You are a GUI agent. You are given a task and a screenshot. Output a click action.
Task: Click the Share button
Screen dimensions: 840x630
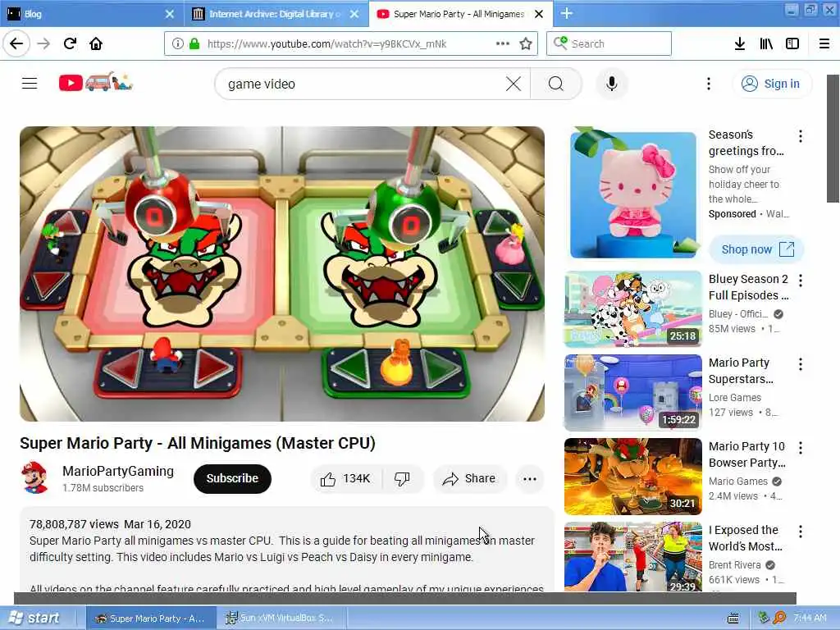[468, 478]
